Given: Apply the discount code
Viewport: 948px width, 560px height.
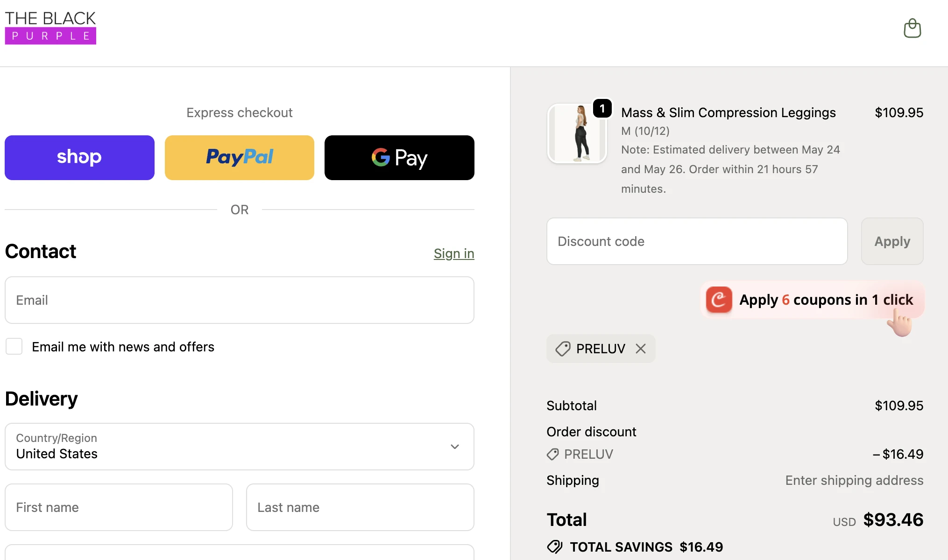Looking at the screenshot, I should (892, 241).
